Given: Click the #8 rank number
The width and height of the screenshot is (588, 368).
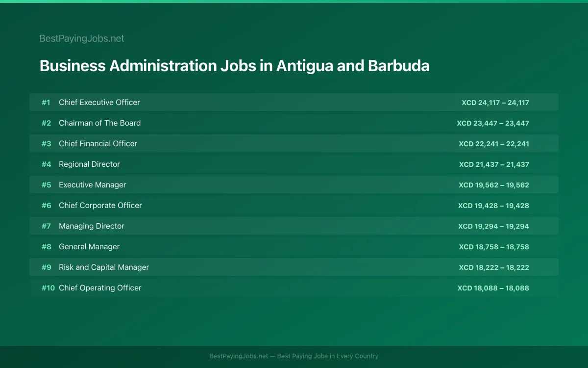Looking at the screenshot, I should pyautogui.click(x=46, y=247).
